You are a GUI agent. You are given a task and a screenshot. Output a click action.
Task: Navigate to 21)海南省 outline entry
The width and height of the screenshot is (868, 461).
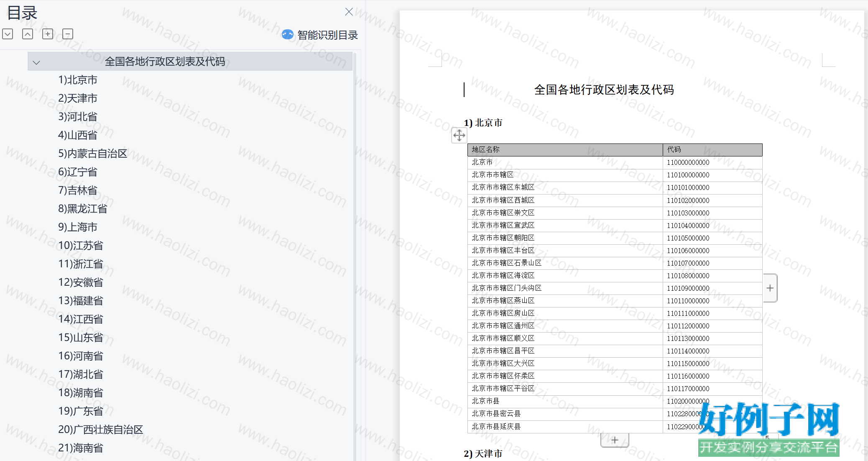pyautogui.click(x=81, y=448)
